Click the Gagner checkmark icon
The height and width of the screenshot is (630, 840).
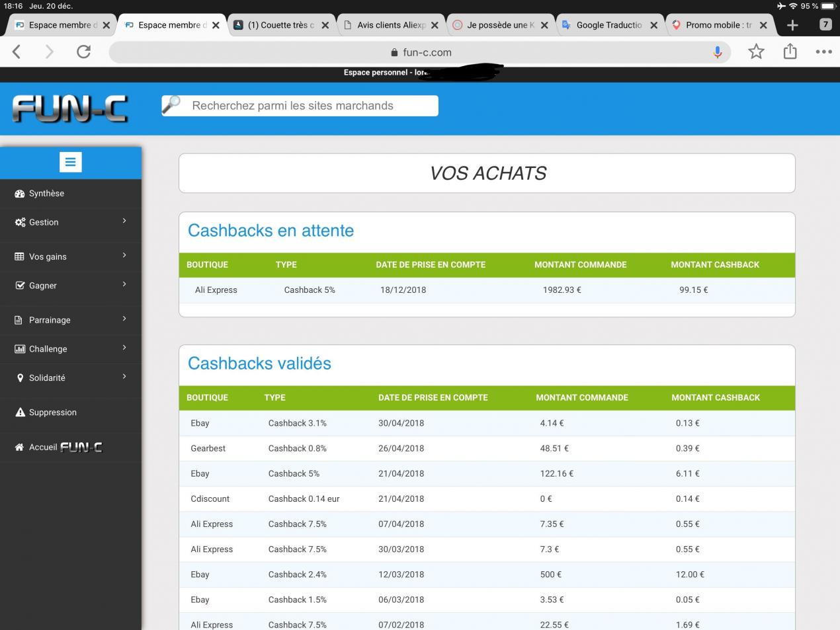click(20, 286)
